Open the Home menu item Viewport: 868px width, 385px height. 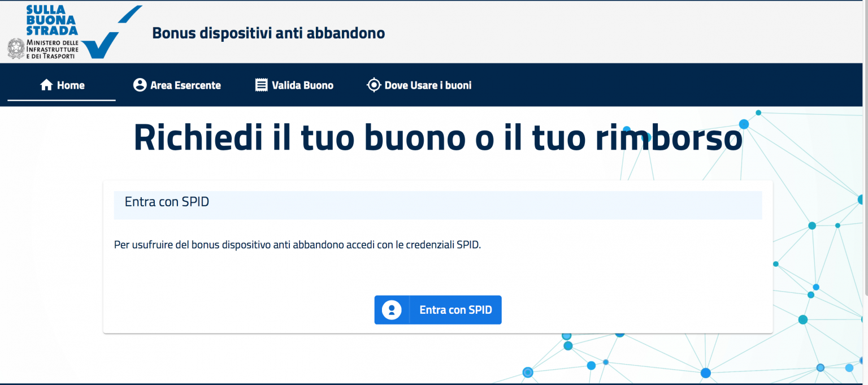tap(62, 85)
